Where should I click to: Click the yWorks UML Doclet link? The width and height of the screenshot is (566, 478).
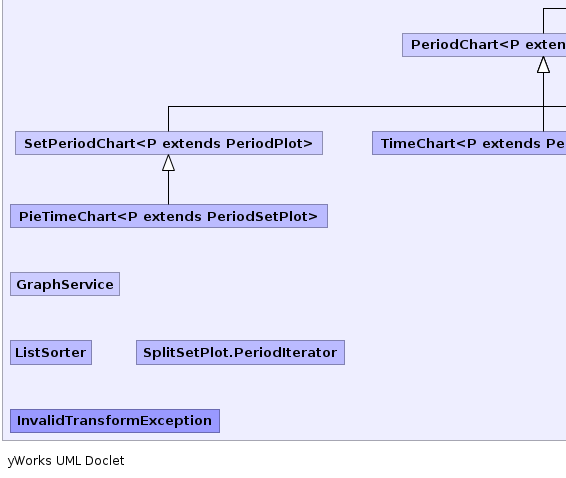coord(66,461)
